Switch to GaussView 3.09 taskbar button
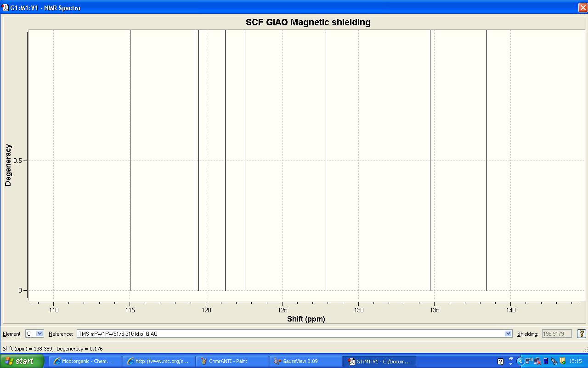 pos(306,361)
